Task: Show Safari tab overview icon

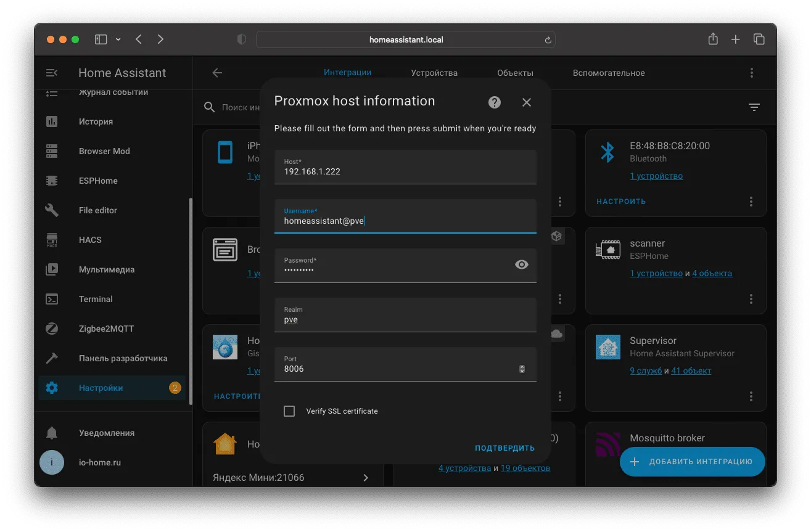Action: (x=759, y=39)
